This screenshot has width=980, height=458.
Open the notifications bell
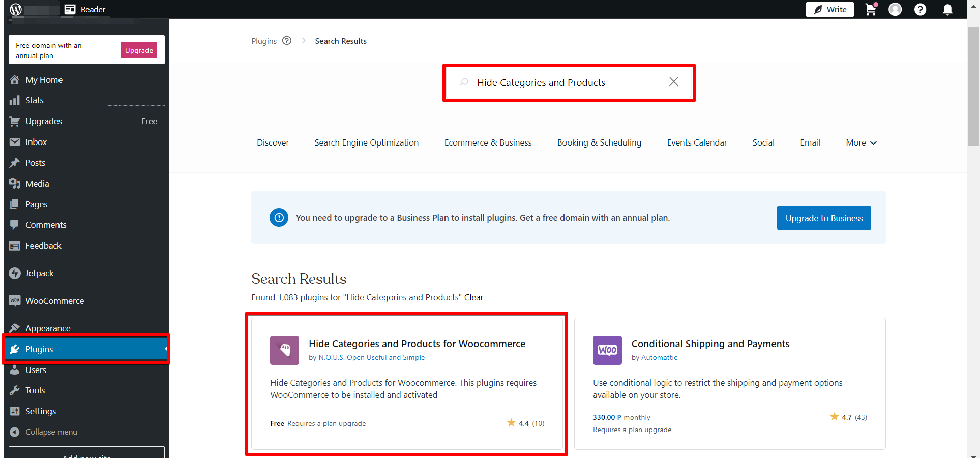point(947,10)
